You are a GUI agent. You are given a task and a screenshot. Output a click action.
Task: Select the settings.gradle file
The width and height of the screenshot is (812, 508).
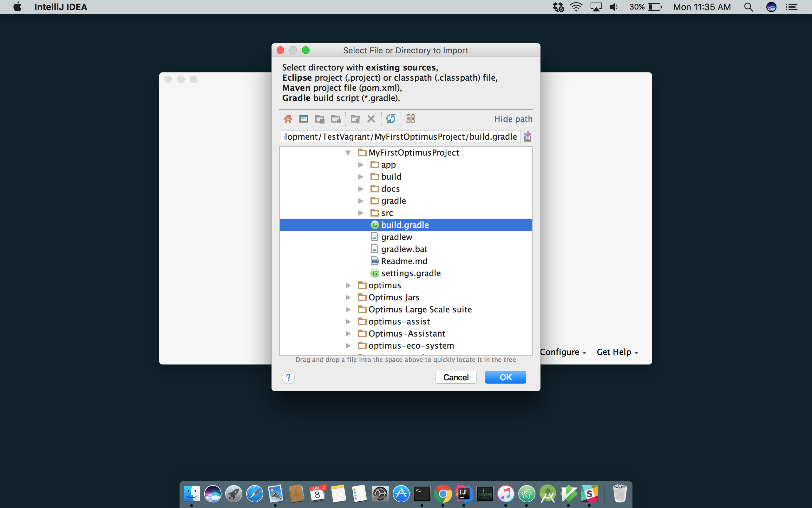[406, 273]
